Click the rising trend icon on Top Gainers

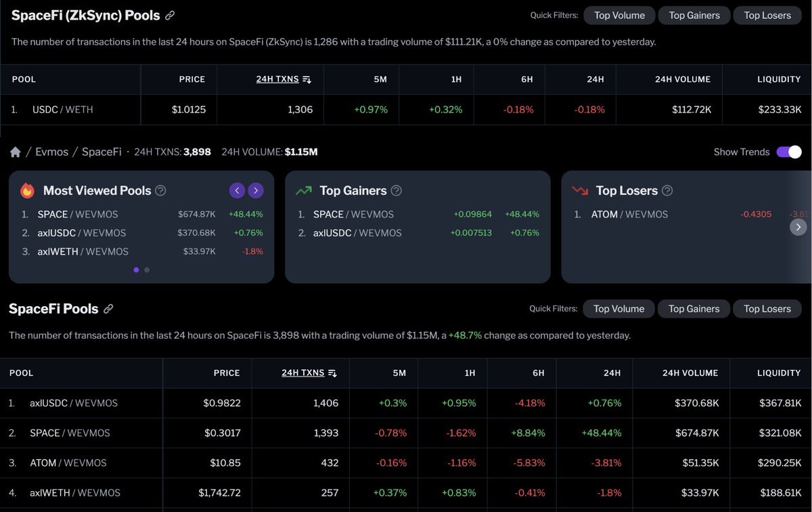coord(304,190)
